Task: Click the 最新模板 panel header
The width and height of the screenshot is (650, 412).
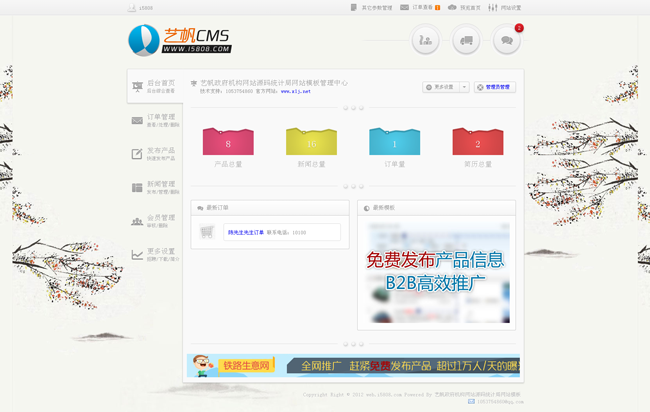Action: coord(437,208)
